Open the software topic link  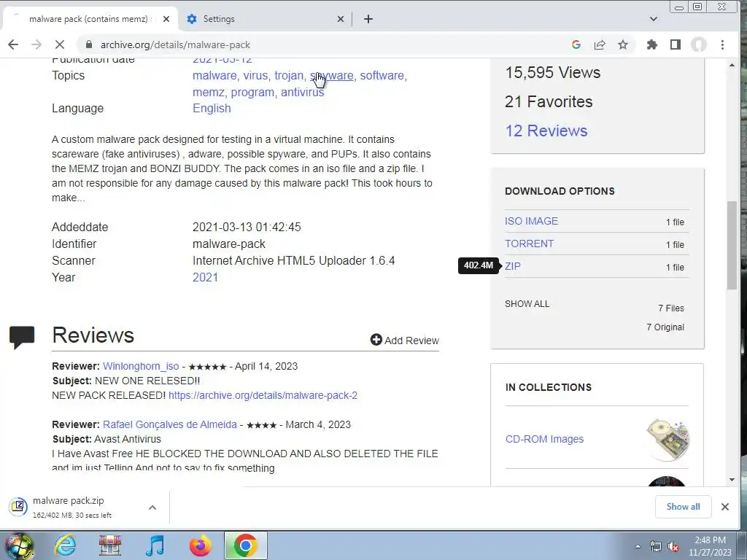(x=382, y=76)
